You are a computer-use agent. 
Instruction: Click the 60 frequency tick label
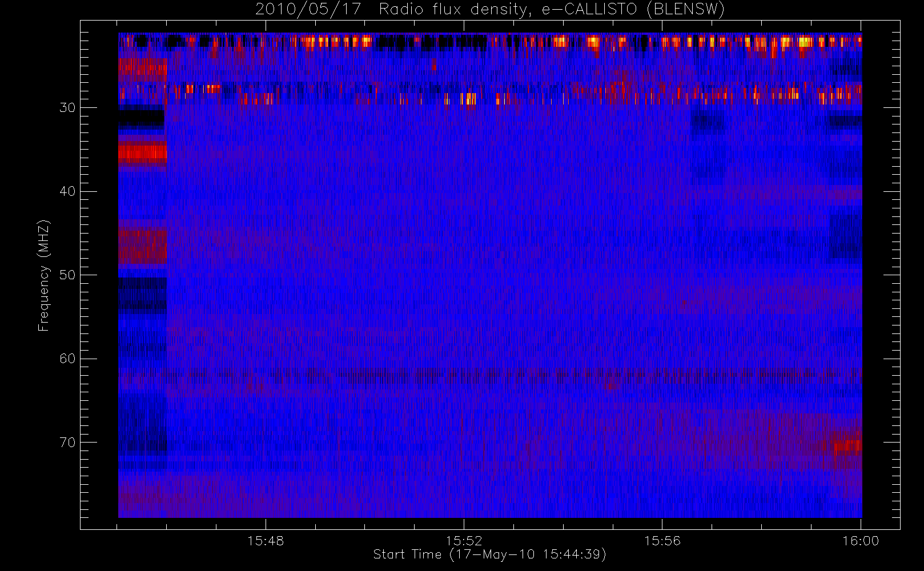(x=67, y=359)
